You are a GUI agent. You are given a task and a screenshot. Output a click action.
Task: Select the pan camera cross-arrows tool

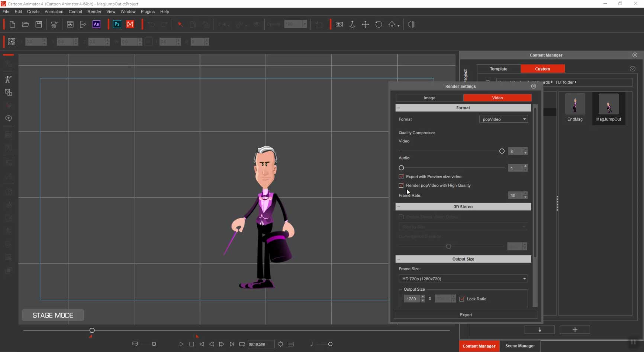pos(366,25)
